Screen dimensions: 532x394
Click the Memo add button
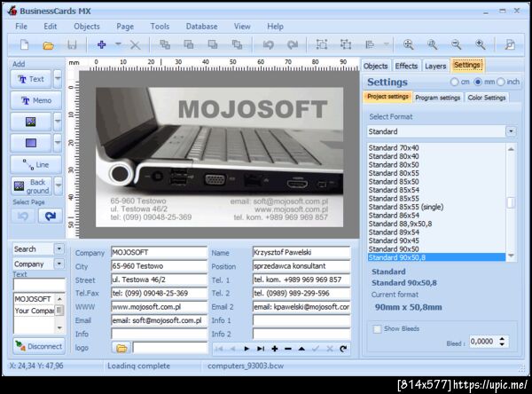click(x=36, y=100)
